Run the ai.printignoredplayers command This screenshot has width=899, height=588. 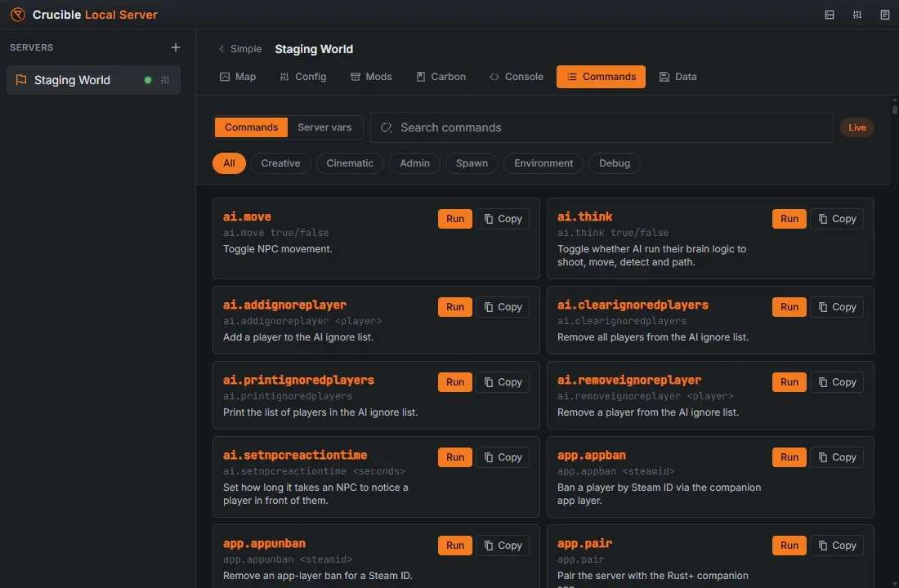pos(455,381)
